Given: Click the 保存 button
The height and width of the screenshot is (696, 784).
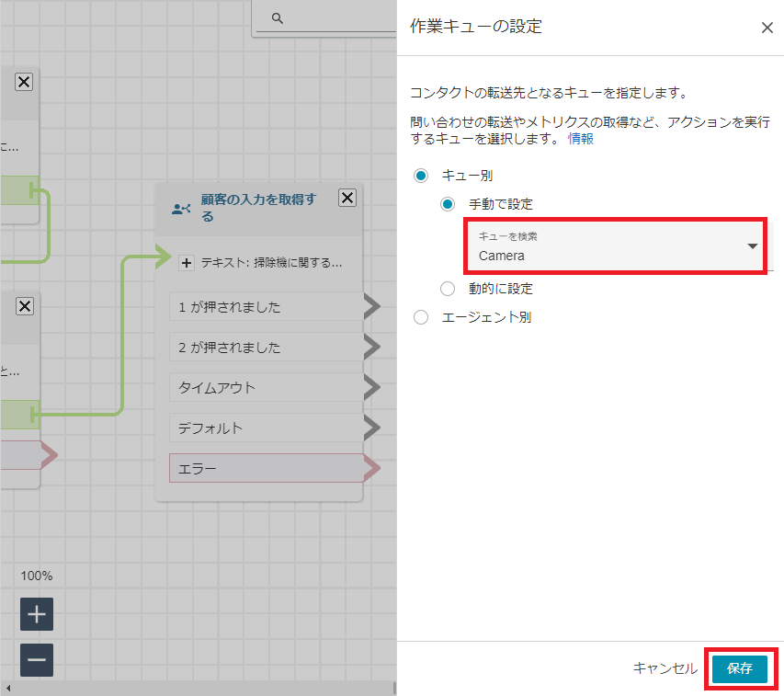Looking at the screenshot, I should (740, 668).
